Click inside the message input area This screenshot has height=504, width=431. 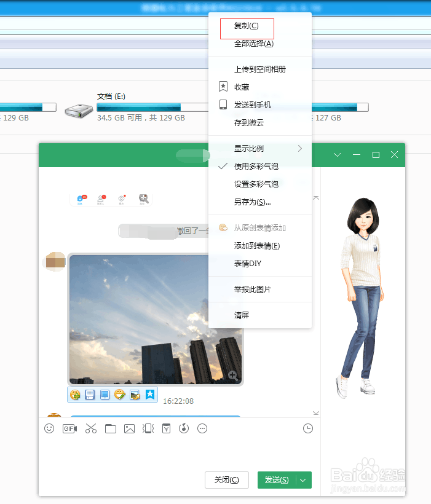[179, 452]
